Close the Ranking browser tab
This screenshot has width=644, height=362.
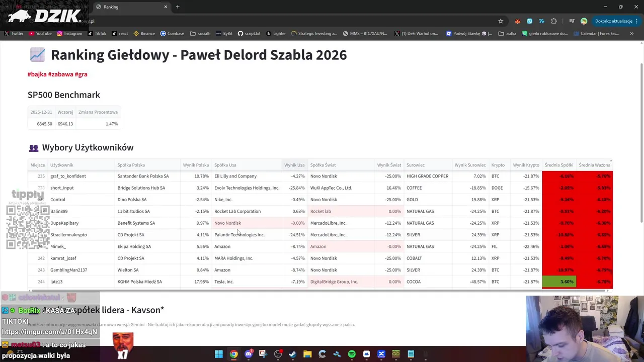tap(166, 7)
